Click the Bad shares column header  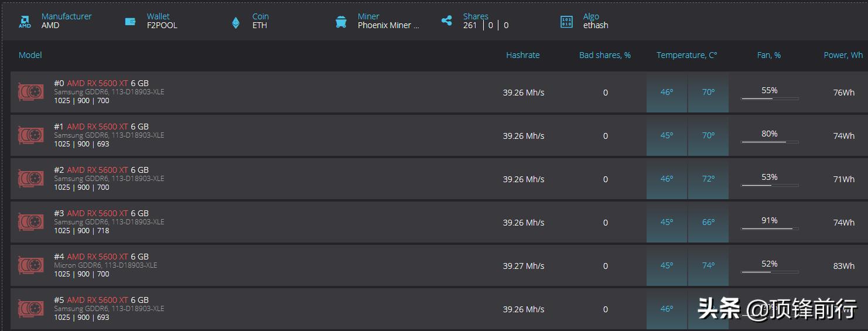pyautogui.click(x=604, y=55)
